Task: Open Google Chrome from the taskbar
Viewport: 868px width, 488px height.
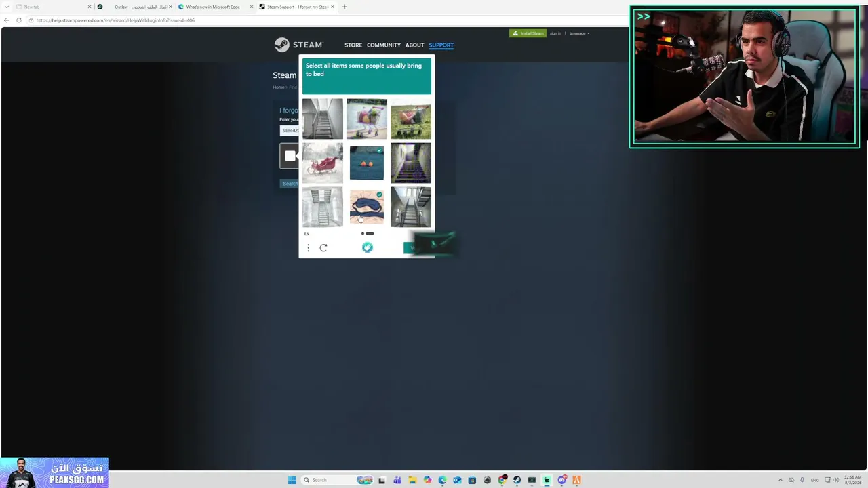Action: [x=502, y=480]
